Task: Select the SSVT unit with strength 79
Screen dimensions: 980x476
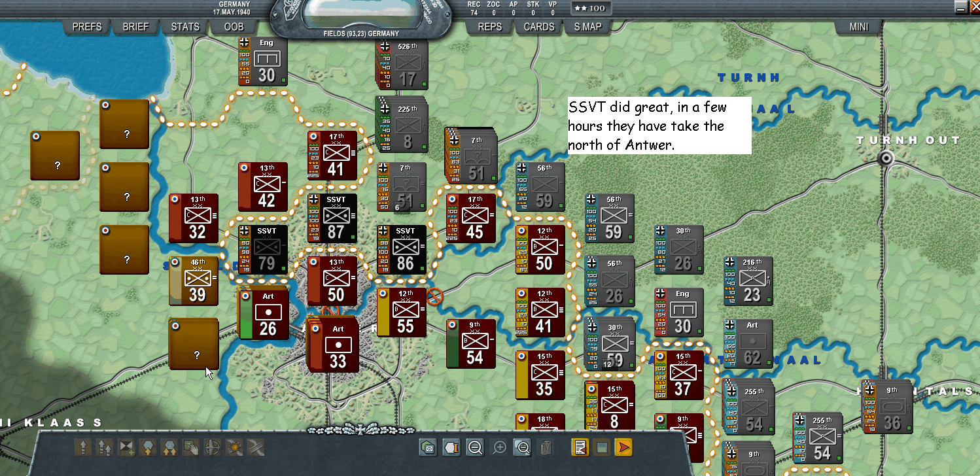Action: 264,250
